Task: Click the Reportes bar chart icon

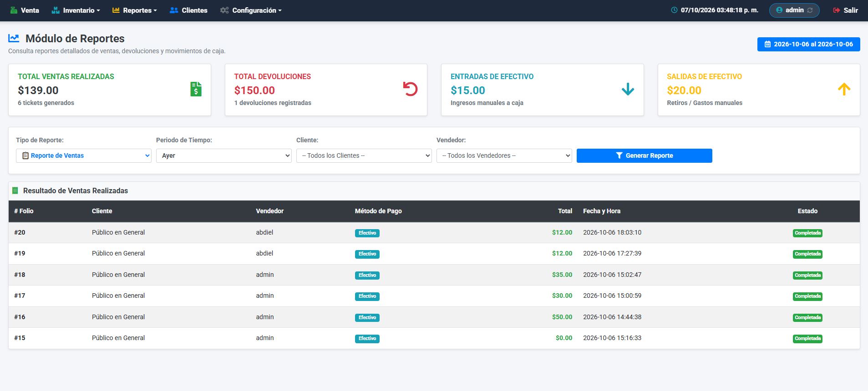Action: 116,10
